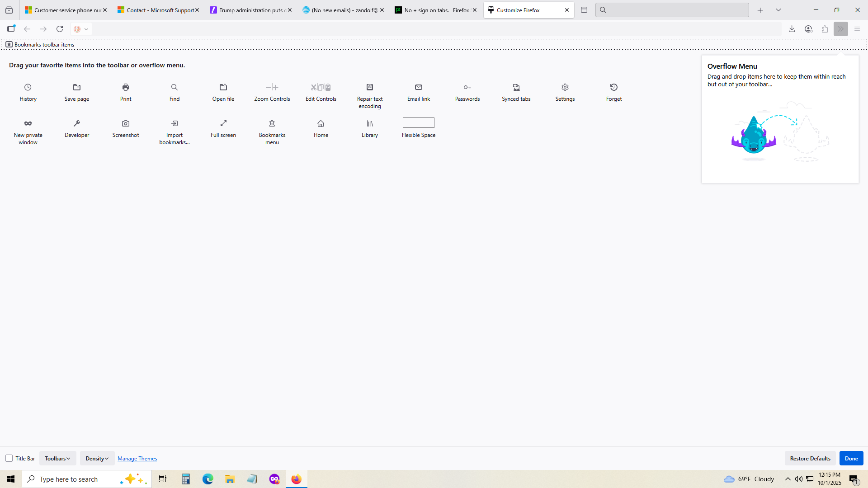
Task: Open the list all tabs chevron
Action: click(x=778, y=10)
